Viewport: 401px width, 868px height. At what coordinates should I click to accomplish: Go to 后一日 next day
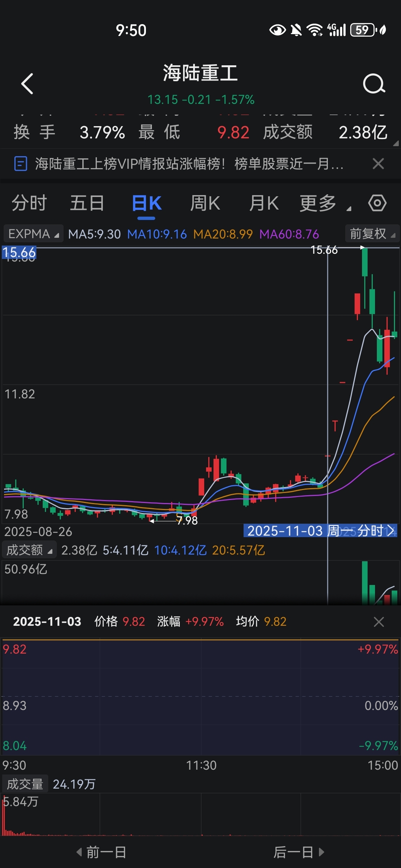pyautogui.click(x=299, y=852)
